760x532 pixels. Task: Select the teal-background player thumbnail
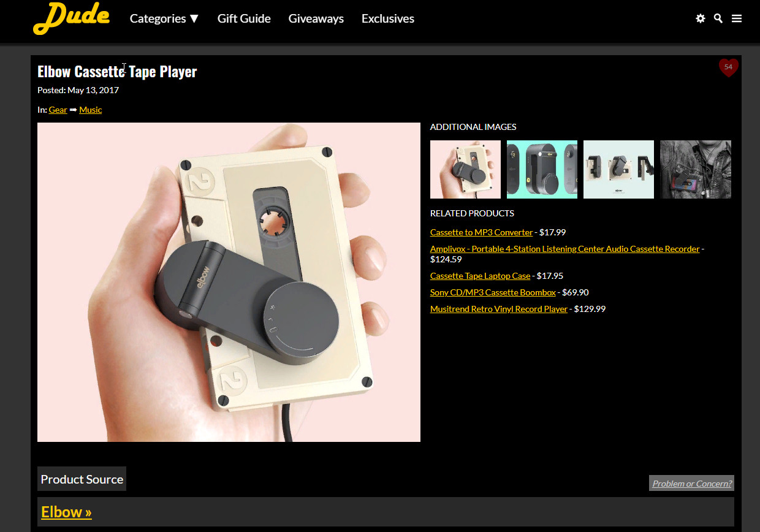(542, 169)
